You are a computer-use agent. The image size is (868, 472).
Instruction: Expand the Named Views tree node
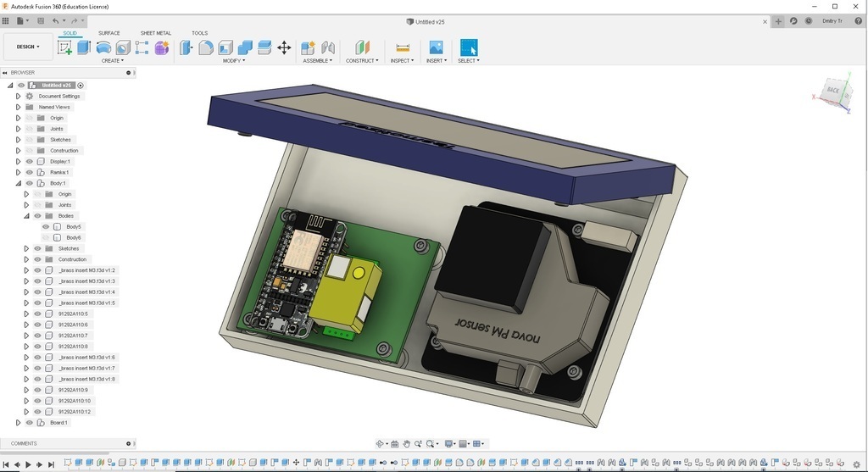click(18, 108)
